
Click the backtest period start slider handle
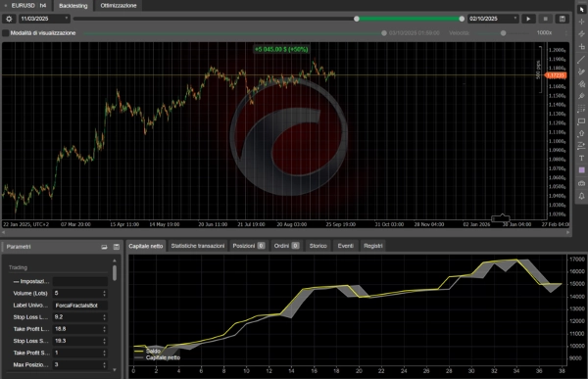357,19
